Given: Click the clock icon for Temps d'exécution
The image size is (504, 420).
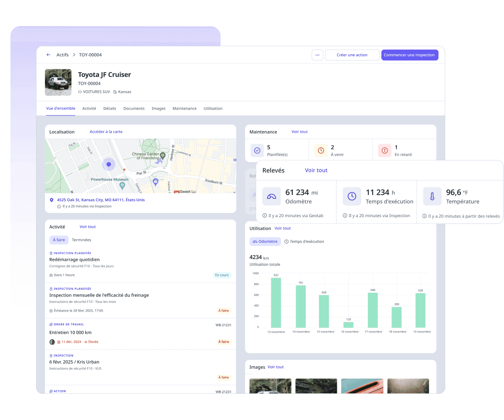Looking at the screenshot, I should coord(352,196).
